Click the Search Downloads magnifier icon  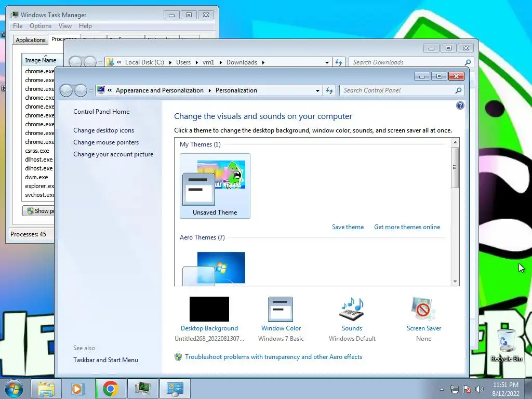[x=468, y=62]
